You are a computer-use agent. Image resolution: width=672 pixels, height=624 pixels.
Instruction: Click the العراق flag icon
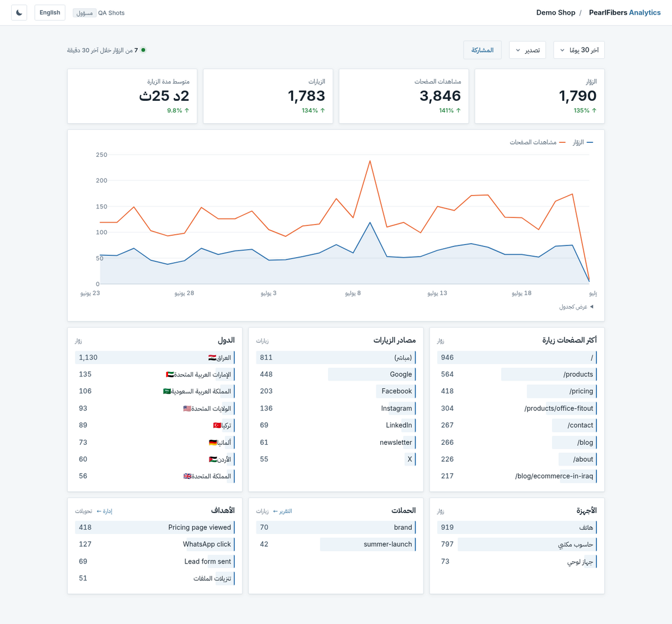click(212, 357)
